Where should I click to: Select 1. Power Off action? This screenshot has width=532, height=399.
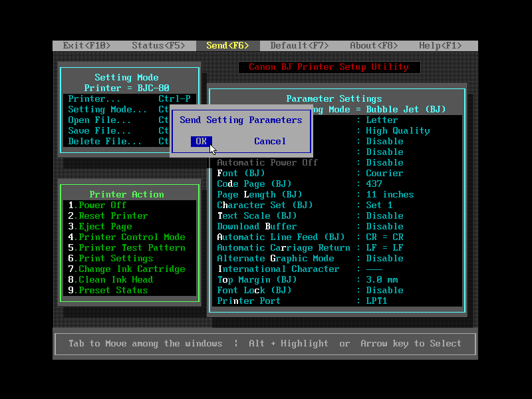pyautogui.click(x=129, y=205)
